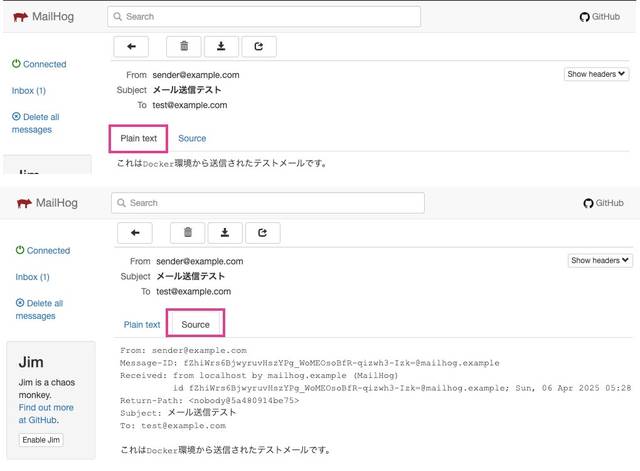This screenshot has height=471, width=640.
Task: Delete message via trash icon in upper screenshot
Action: (184, 47)
